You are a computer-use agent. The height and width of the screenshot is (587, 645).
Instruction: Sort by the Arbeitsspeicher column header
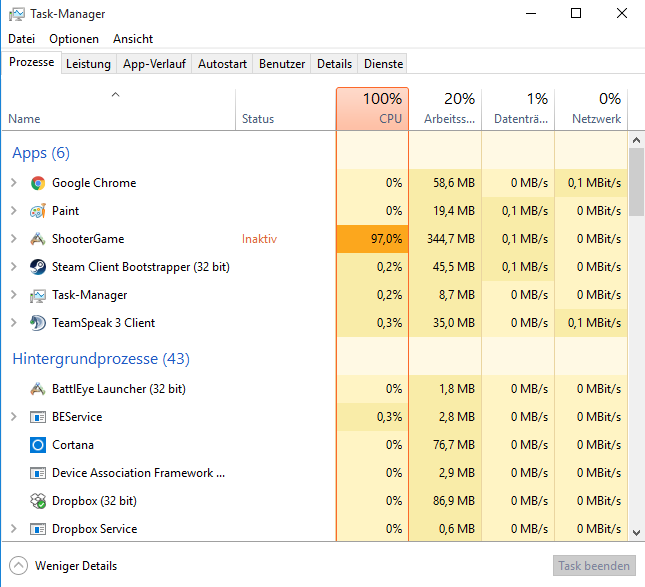pyautogui.click(x=445, y=109)
